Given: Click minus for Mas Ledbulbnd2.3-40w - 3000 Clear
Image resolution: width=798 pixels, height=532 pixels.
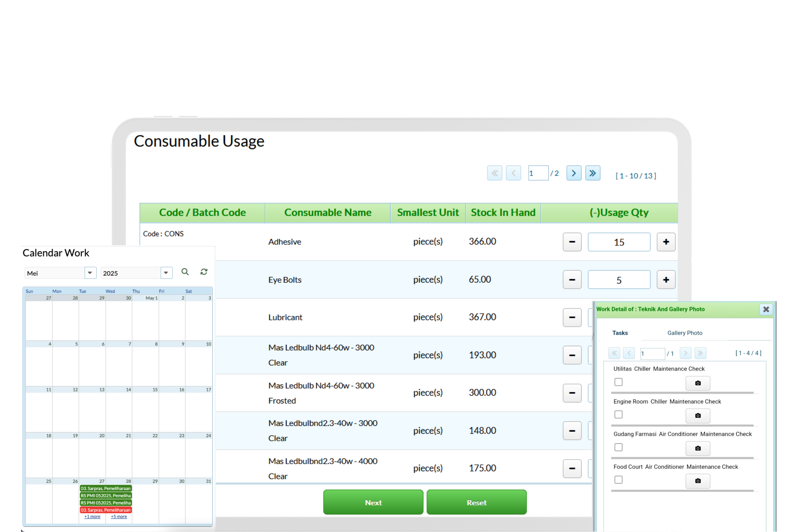Looking at the screenshot, I should pyautogui.click(x=572, y=431).
